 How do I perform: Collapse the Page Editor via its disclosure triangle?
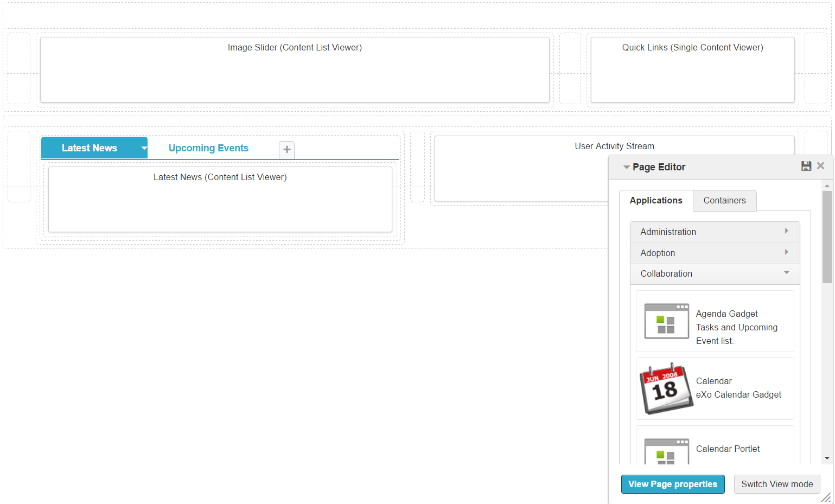[627, 167]
